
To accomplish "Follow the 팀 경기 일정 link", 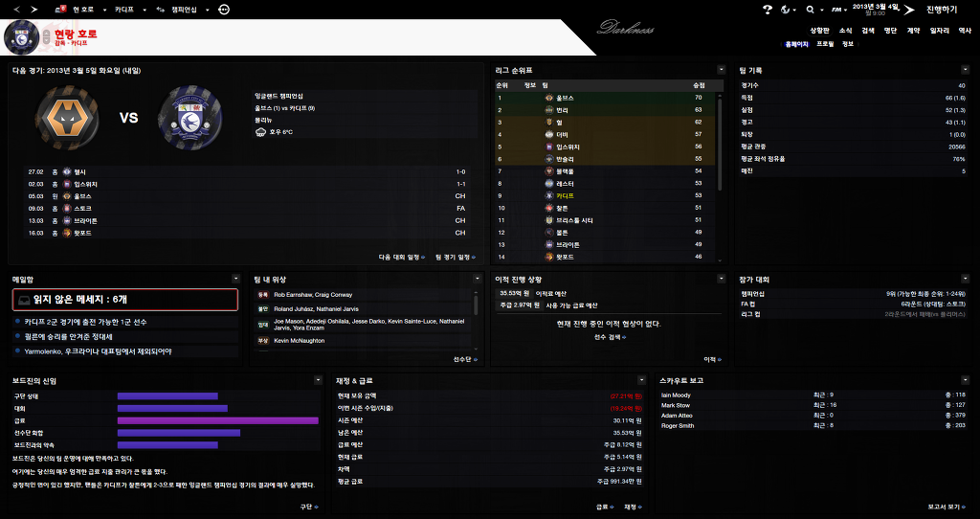I will pyautogui.click(x=456, y=257).
